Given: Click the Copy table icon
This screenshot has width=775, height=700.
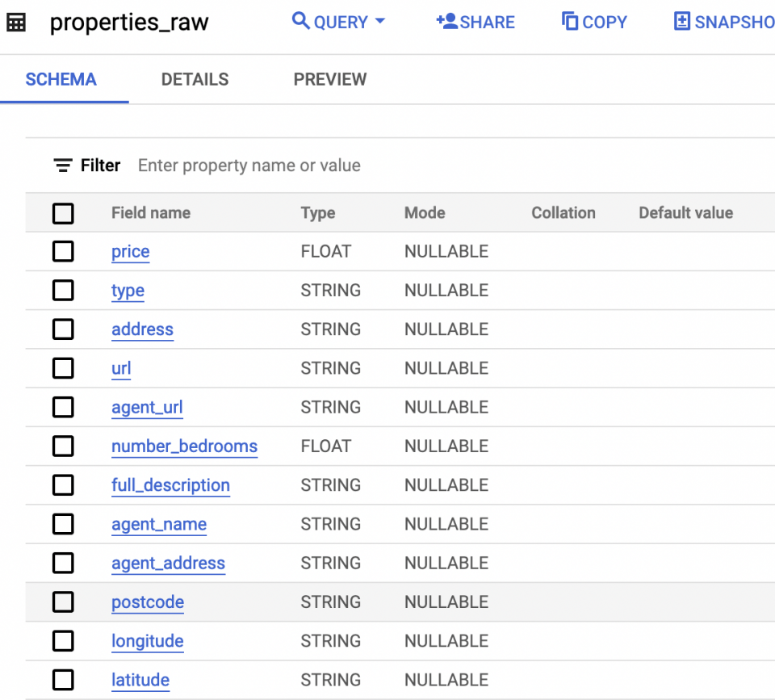Looking at the screenshot, I should point(569,21).
